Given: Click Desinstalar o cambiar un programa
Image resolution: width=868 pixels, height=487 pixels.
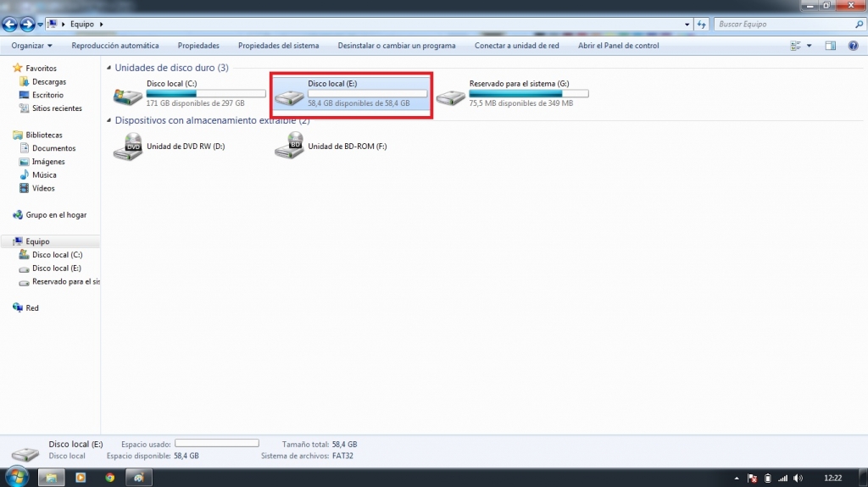Looking at the screenshot, I should coord(396,46).
